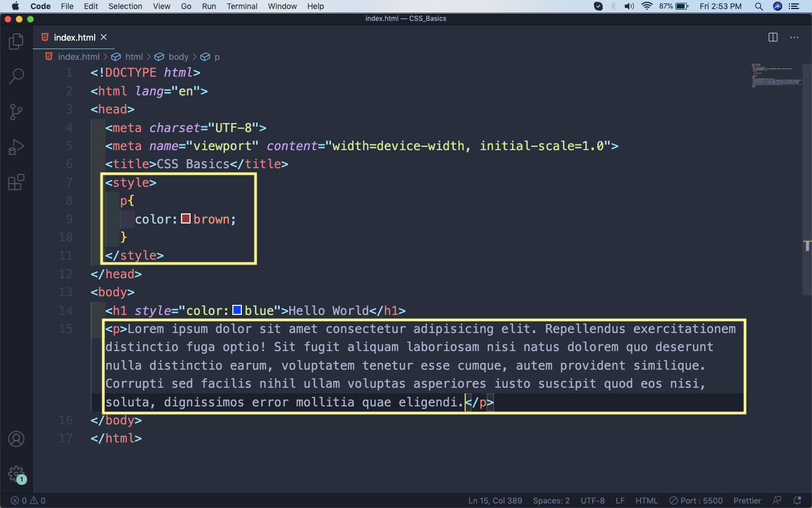Open the Manage gear settings icon
The width and height of the screenshot is (812, 508).
point(16,474)
